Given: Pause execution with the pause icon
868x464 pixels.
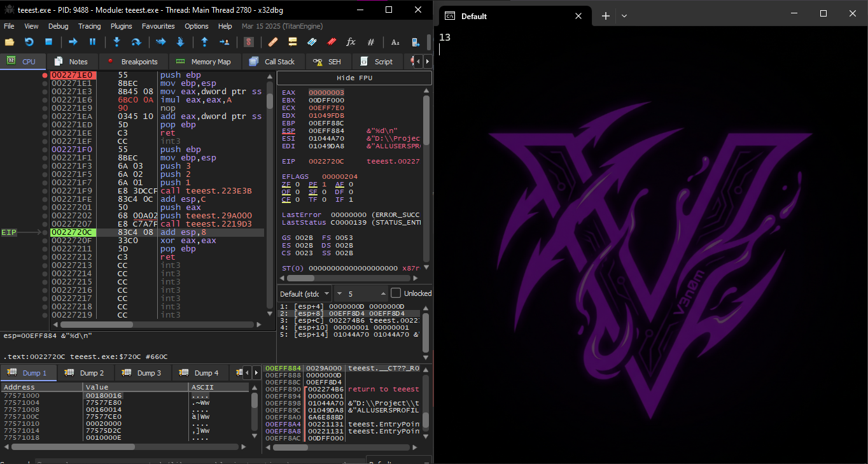Looking at the screenshot, I should pyautogui.click(x=92, y=42).
